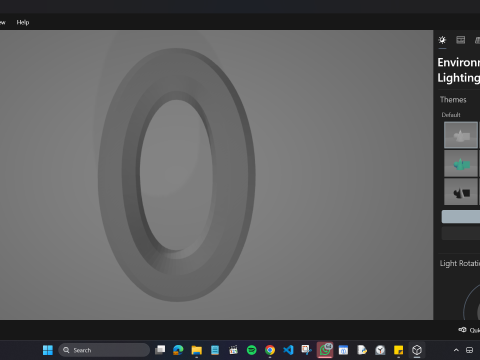Click the 3D Viewer cube taskbar icon

coord(417,350)
